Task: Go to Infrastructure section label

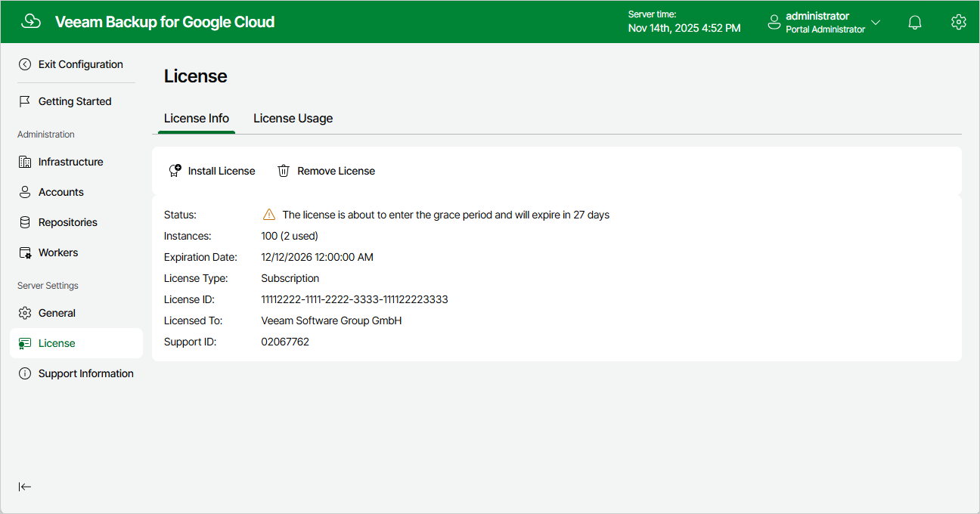Action: click(71, 162)
